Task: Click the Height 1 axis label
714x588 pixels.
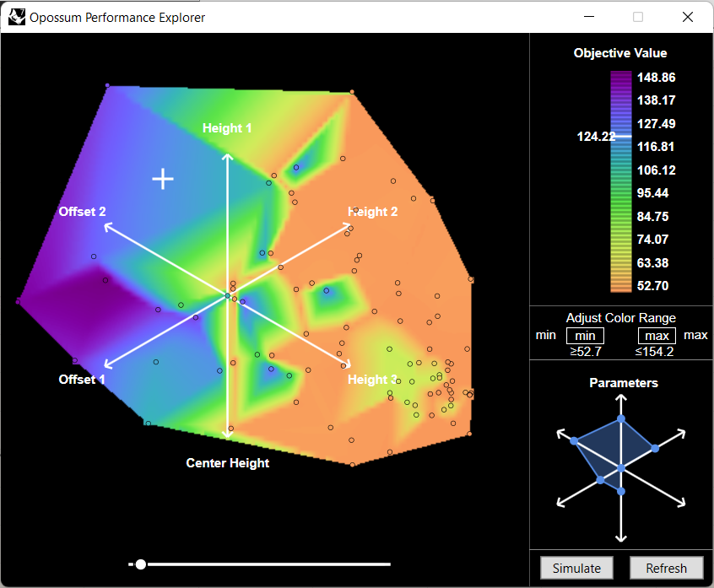Action: [227, 128]
